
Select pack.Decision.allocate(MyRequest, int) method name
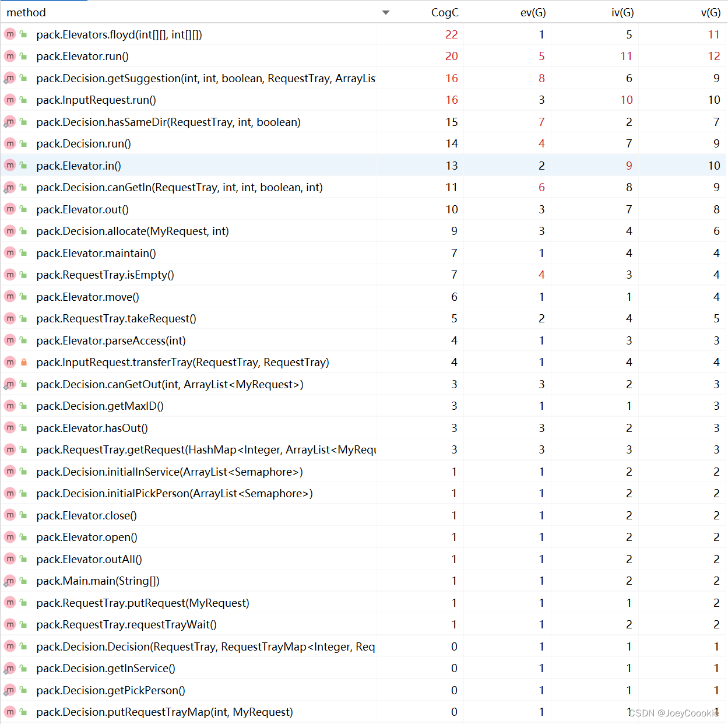pyautogui.click(x=132, y=231)
